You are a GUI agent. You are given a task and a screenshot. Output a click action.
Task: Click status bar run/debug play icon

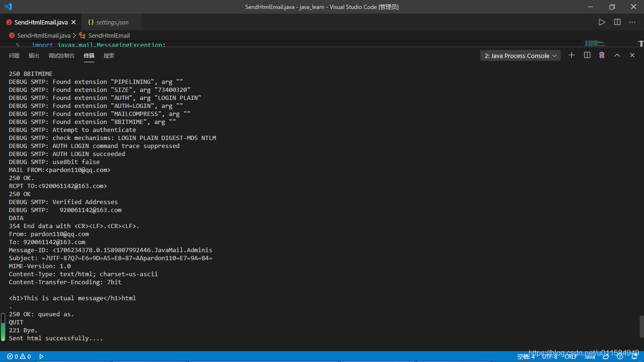[x=41, y=356]
